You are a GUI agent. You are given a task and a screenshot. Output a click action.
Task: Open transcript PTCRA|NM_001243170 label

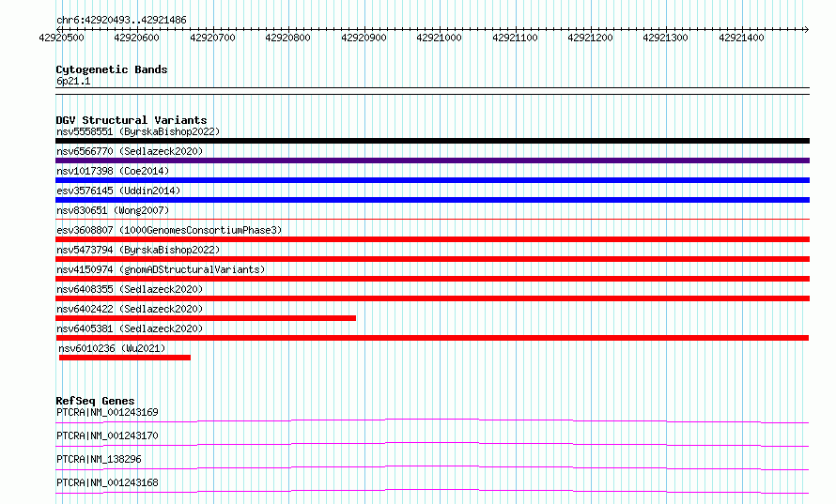coord(107,435)
